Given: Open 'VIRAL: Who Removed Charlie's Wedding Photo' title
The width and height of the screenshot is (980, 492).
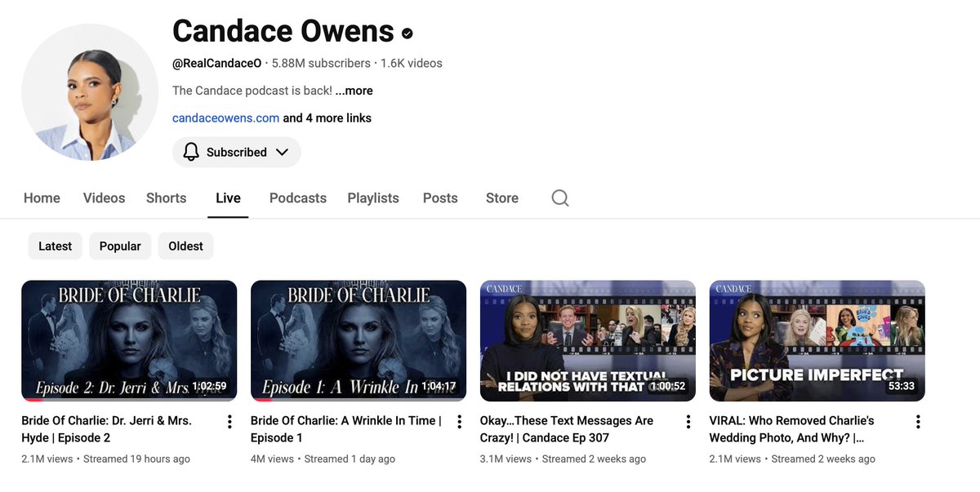Looking at the screenshot, I should pyautogui.click(x=792, y=429).
